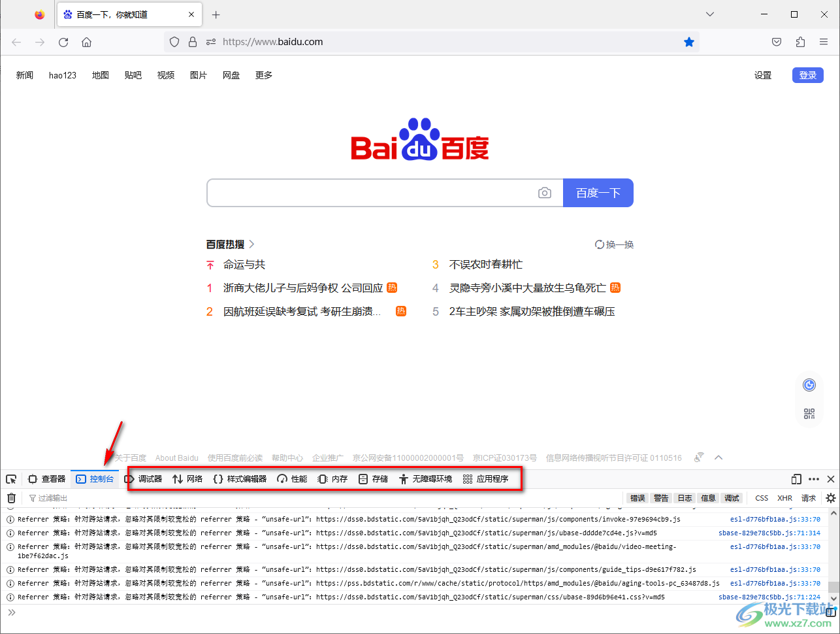Image resolution: width=840 pixels, height=634 pixels.
Task: Close the Baidu tab
Action: coord(192,14)
